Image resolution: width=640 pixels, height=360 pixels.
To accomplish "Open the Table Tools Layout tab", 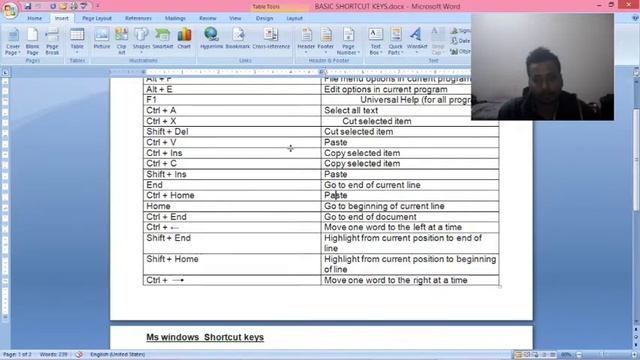I will [294, 18].
